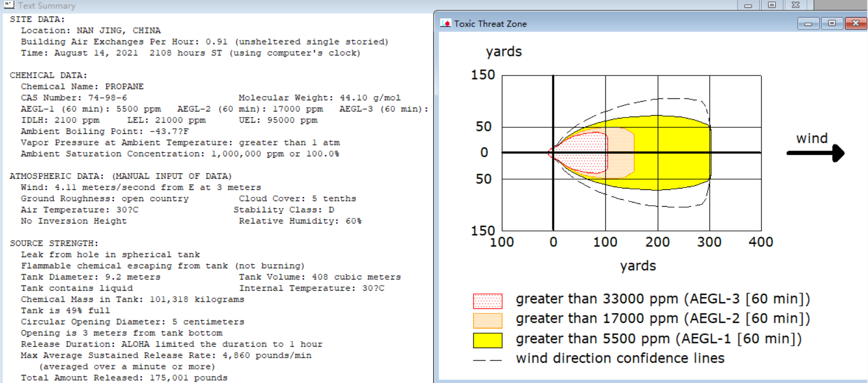
Task: Click the dashed confidence line legend symbol
Action: (x=487, y=360)
